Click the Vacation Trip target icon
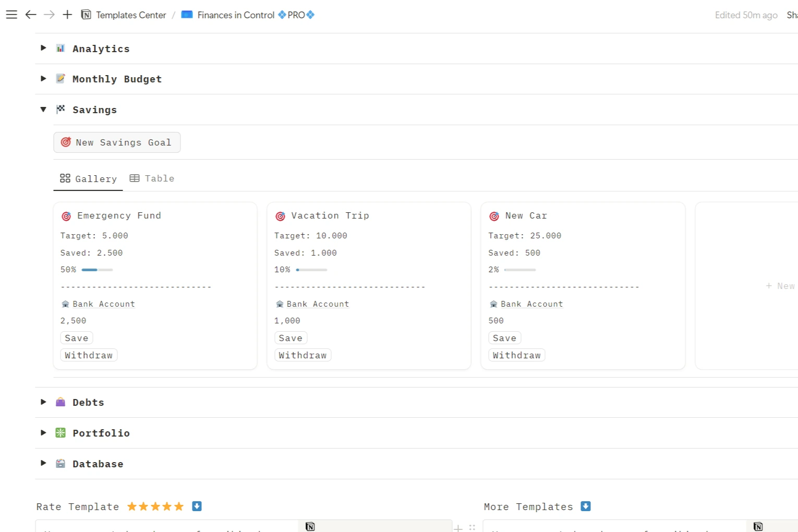 click(280, 216)
